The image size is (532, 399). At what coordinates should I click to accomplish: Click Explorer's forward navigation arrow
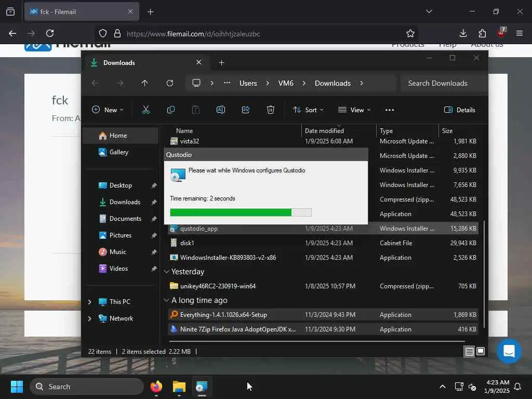pos(120,83)
